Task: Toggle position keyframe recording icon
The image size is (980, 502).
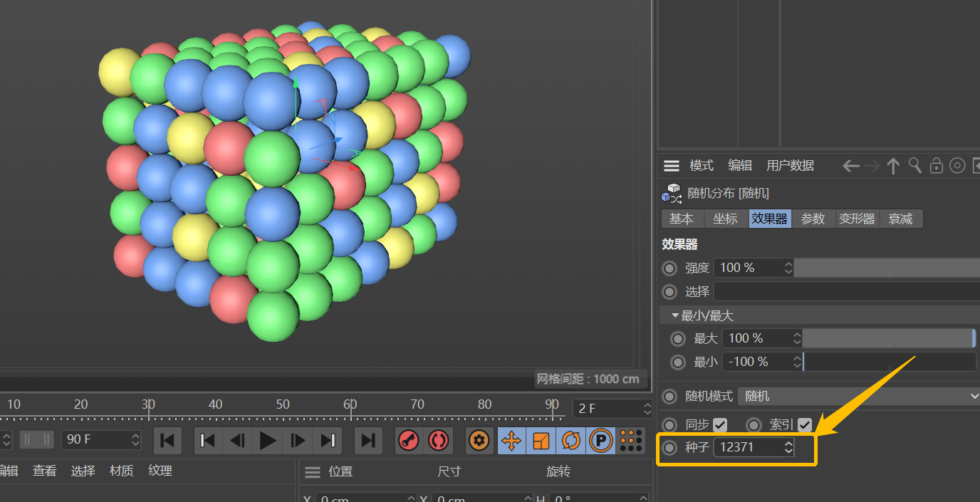Action: click(x=511, y=441)
